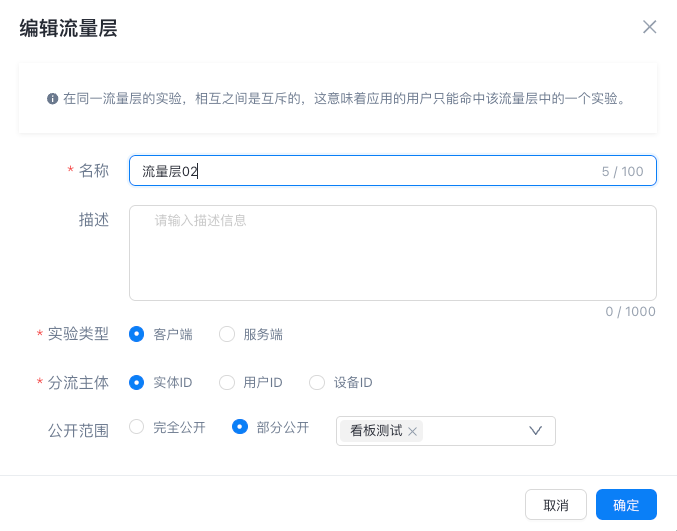Expand the public scope dropdown arrow
Image resolution: width=677 pixels, height=531 pixels.
coord(535,431)
